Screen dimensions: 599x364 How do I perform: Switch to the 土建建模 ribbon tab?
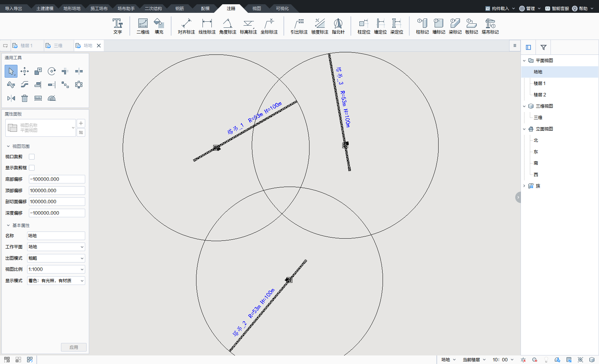(x=45, y=9)
